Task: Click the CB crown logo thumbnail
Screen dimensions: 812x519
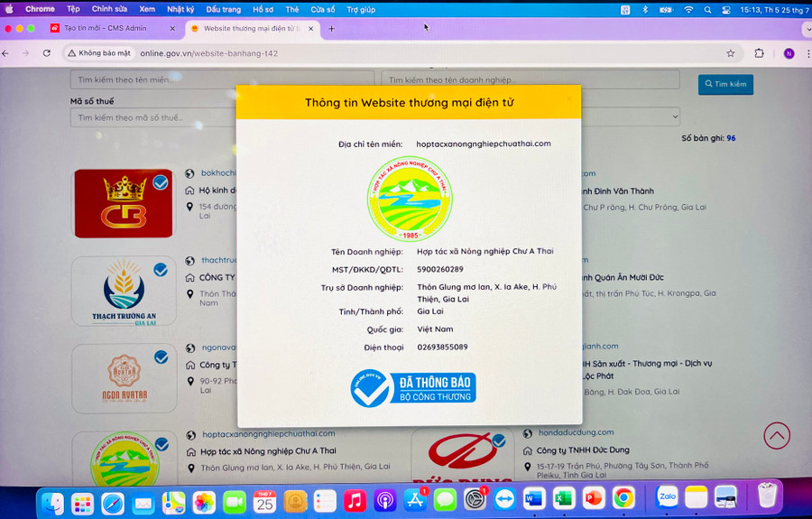Action: point(124,204)
